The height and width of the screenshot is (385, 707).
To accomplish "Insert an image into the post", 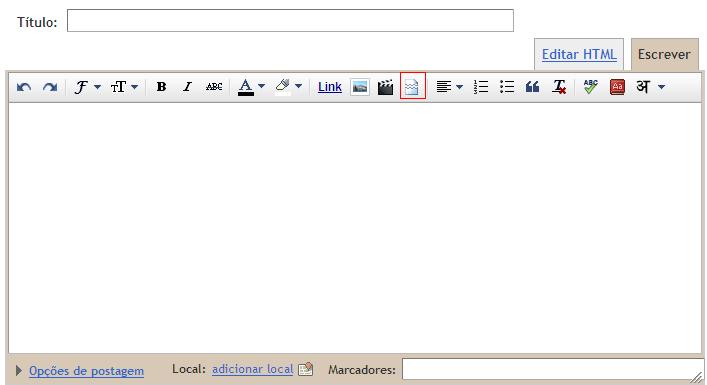I will 360,87.
